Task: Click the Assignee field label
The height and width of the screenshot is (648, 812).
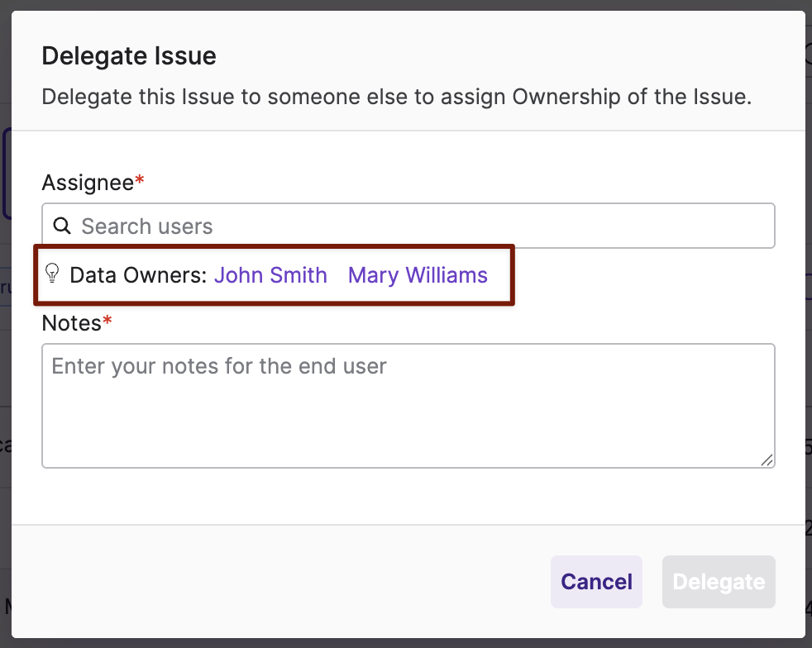Action: coord(88,183)
